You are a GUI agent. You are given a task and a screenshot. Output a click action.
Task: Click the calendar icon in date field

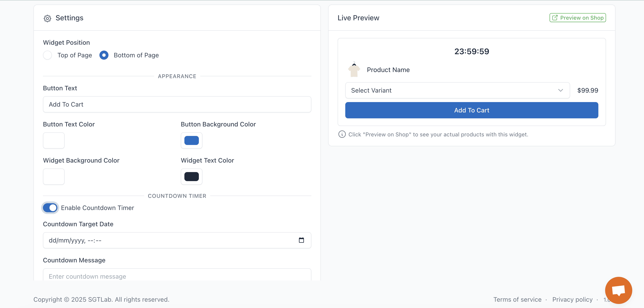(301, 240)
